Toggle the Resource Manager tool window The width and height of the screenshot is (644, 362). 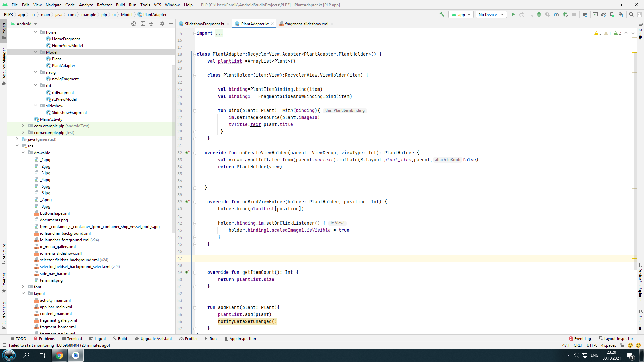click(4, 66)
